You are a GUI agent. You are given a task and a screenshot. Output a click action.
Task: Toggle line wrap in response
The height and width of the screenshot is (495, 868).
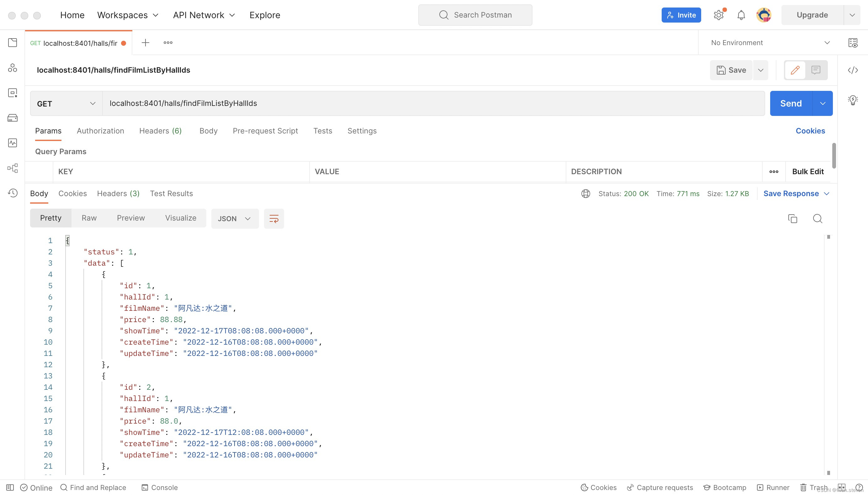pos(274,219)
